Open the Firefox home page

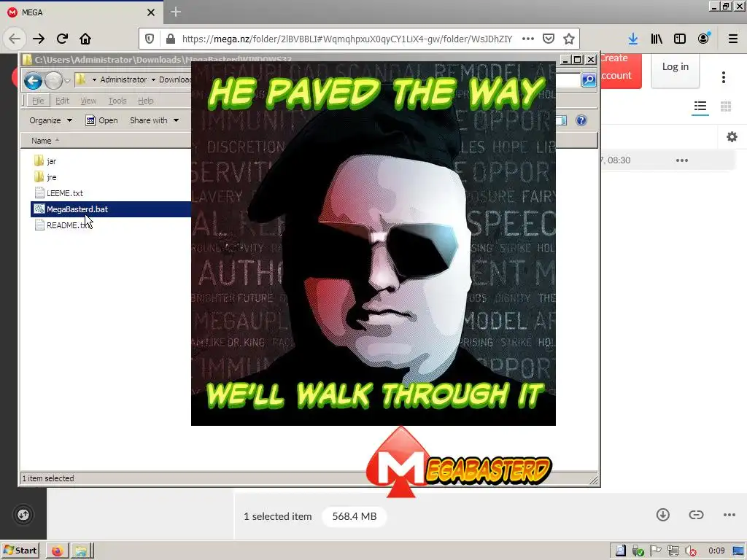85,39
